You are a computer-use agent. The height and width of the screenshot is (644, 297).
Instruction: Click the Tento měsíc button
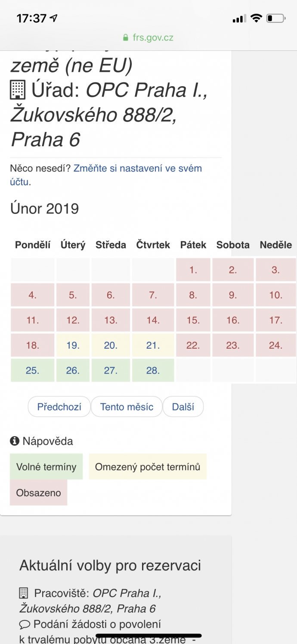tap(127, 407)
